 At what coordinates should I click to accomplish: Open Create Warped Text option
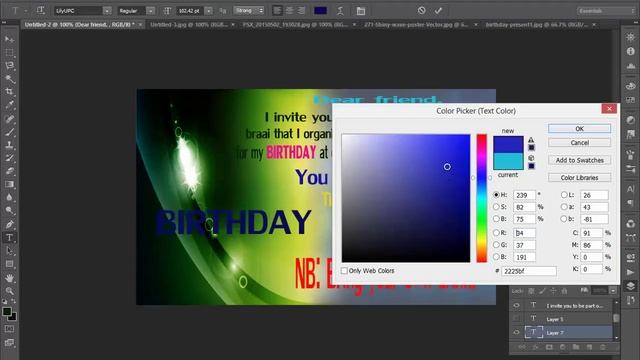(340, 11)
